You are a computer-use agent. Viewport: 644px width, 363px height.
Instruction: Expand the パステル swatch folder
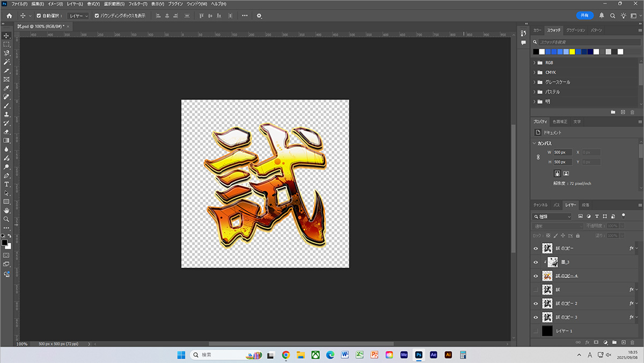tap(535, 92)
